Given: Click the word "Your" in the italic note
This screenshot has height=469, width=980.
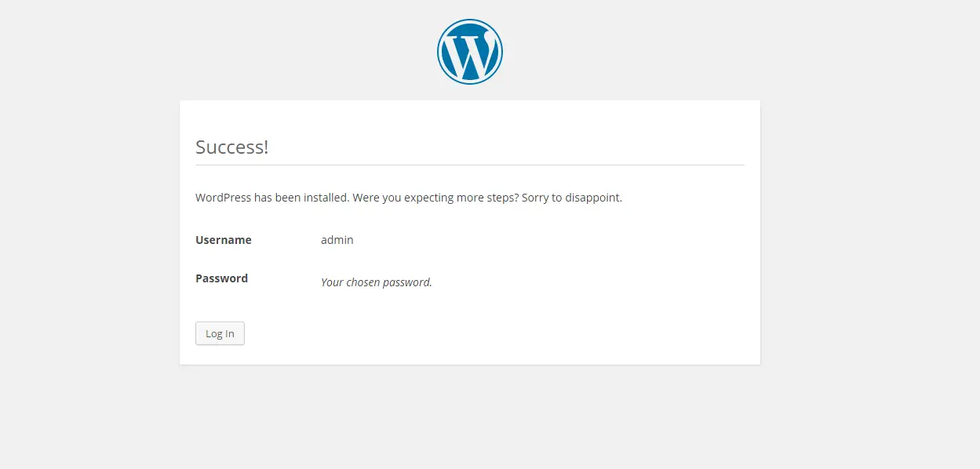Looking at the screenshot, I should [332, 282].
